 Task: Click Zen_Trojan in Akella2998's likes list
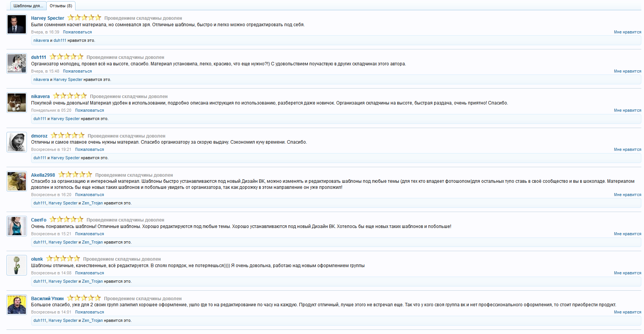[x=92, y=203]
